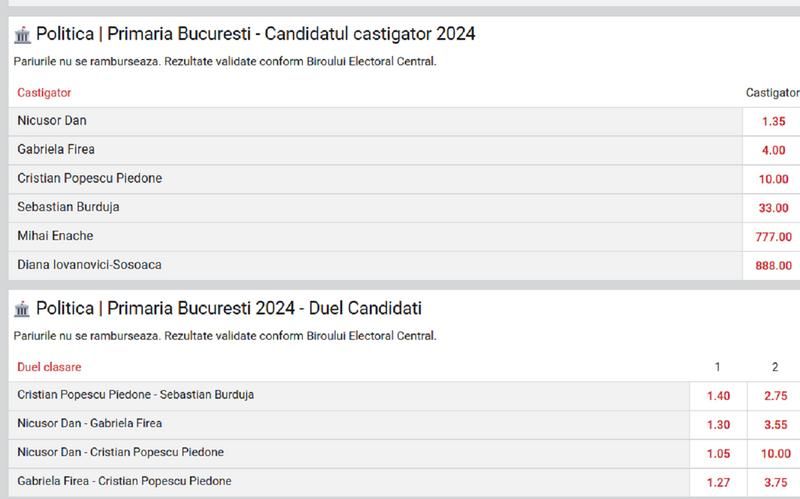Click the Primaria Bucuresti 2024 Duel Candidati title
This screenshot has height=499, width=800.
click(229, 309)
